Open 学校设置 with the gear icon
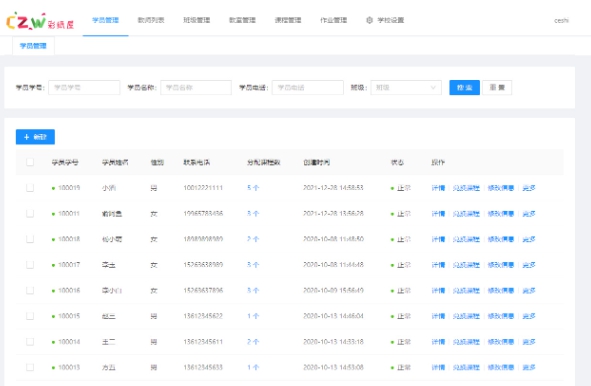The height and width of the screenshot is (386, 591). coord(385,20)
